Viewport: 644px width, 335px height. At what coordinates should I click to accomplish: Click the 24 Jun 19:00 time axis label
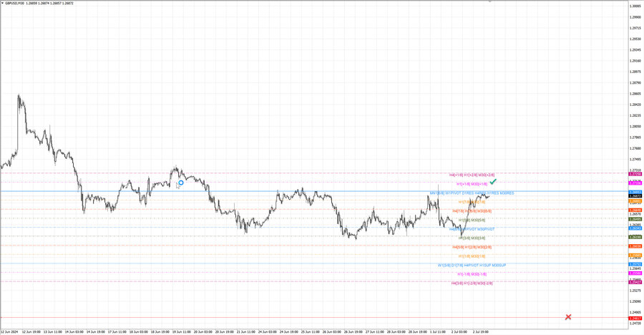click(x=289, y=331)
